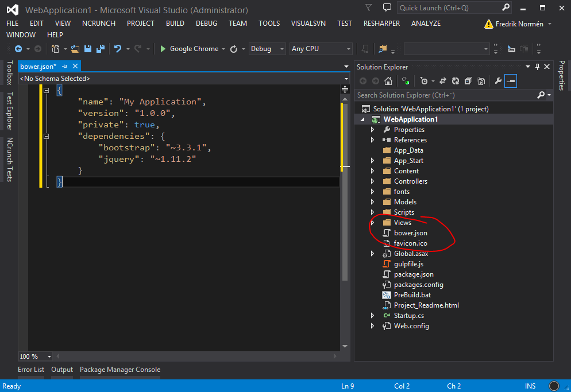Image resolution: width=571 pixels, height=392 pixels.
Task: Click the editor vertical scrollbar down arrow
Action: click(x=345, y=346)
